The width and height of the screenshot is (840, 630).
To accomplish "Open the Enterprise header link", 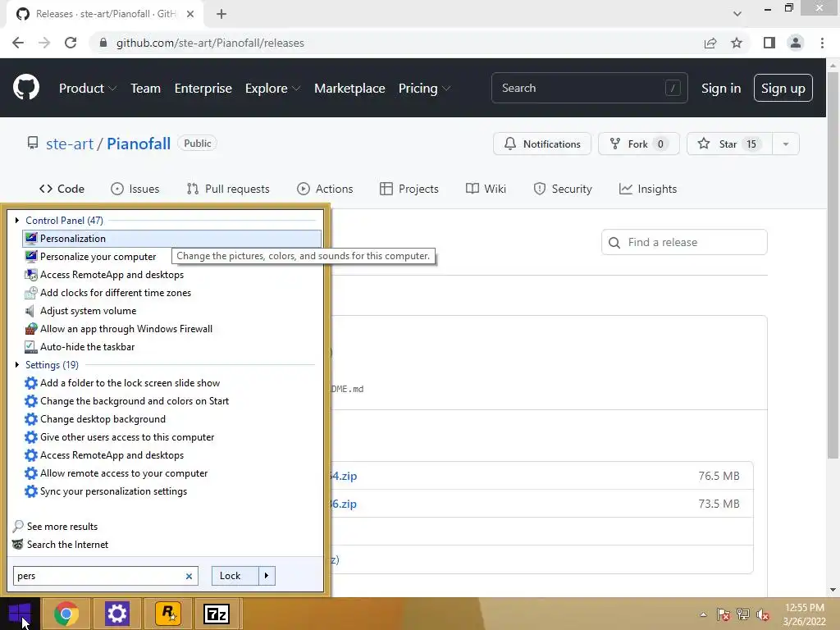I will coord(203,89).
